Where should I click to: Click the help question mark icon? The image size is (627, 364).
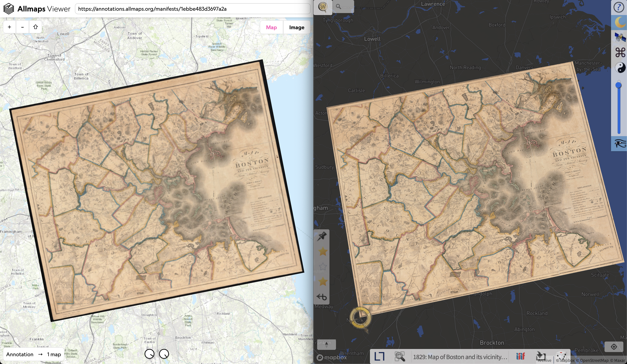point(619,7)
